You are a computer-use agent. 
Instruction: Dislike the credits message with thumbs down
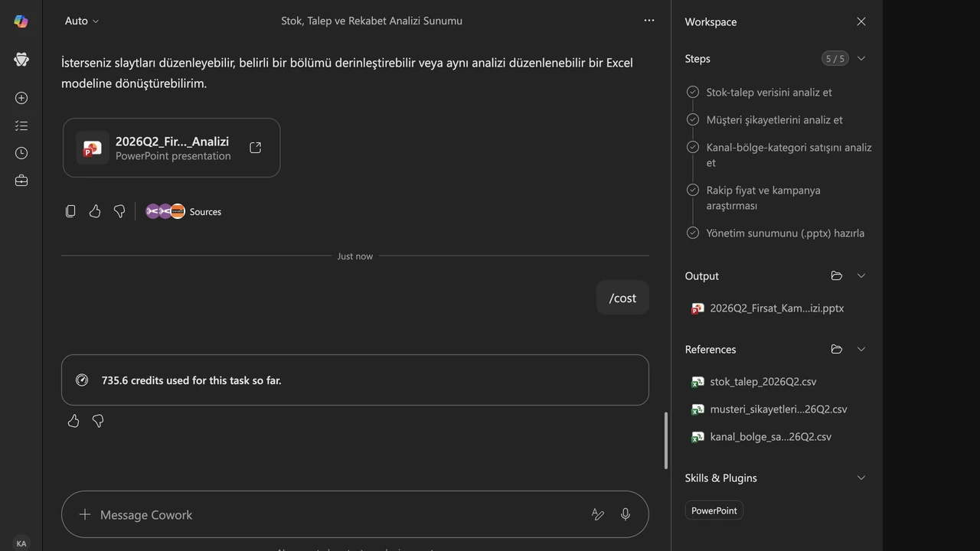coord(98,421)
